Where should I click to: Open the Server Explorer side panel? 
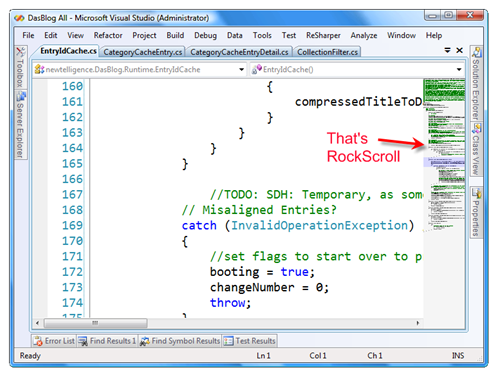pyautogui.click(x=21, y=125)
